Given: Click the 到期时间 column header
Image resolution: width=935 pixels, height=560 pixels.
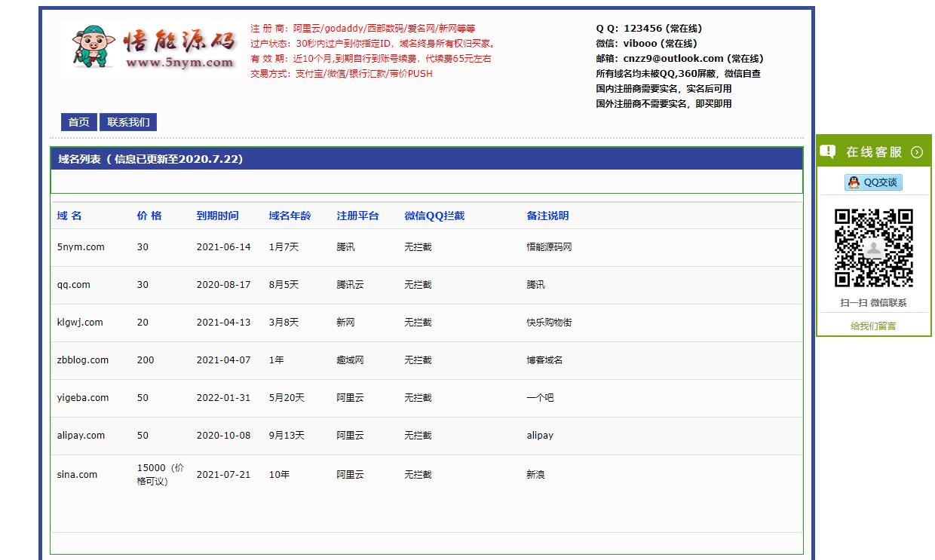Looking at the screenshot, I should tap(217, 216).
